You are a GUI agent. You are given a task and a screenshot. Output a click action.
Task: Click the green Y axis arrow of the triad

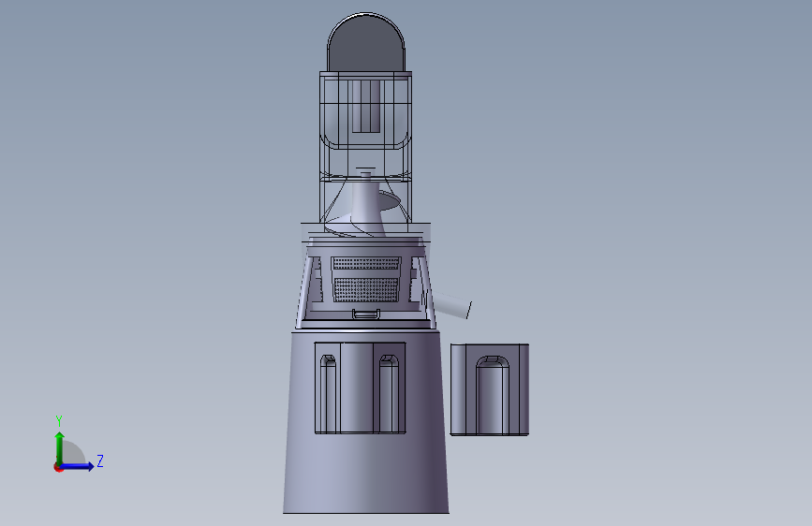coord(60,447)
